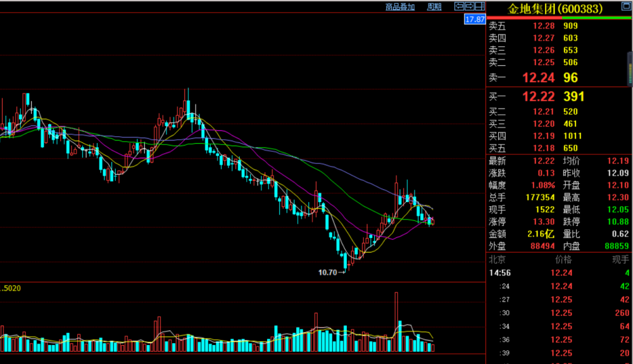Click the 17.87 price axis label
The width and height of the screenshot is (633, 364).
[474, 19]
